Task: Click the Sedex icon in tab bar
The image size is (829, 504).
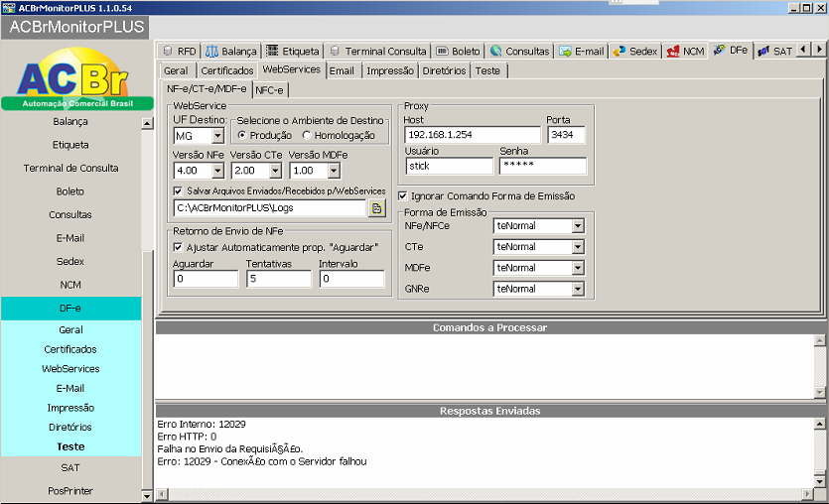Action: coord(620,52)
